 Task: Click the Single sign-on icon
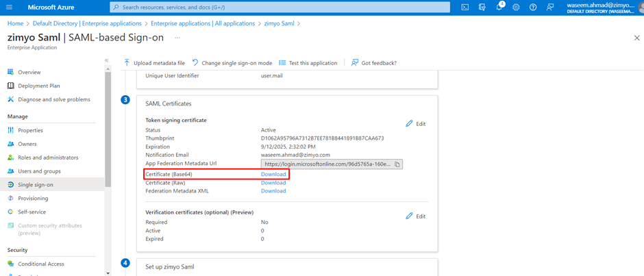[11, 185]
